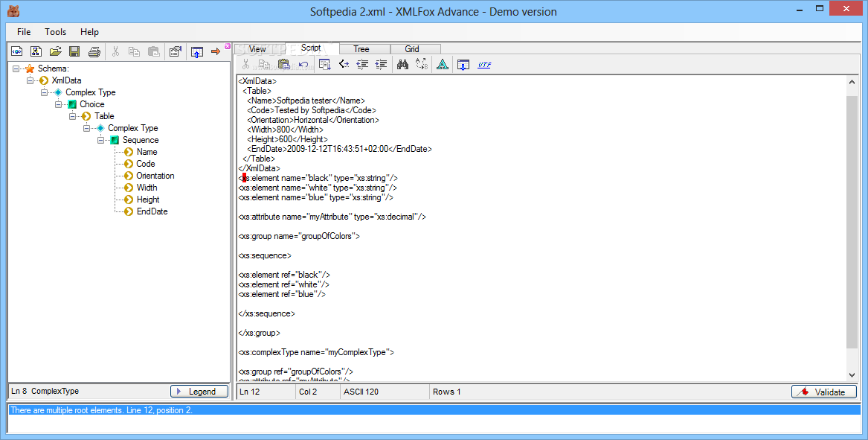Click the orange right arrow icon
Viewport: 868px width, 440px height.
[x=216, y=51]
